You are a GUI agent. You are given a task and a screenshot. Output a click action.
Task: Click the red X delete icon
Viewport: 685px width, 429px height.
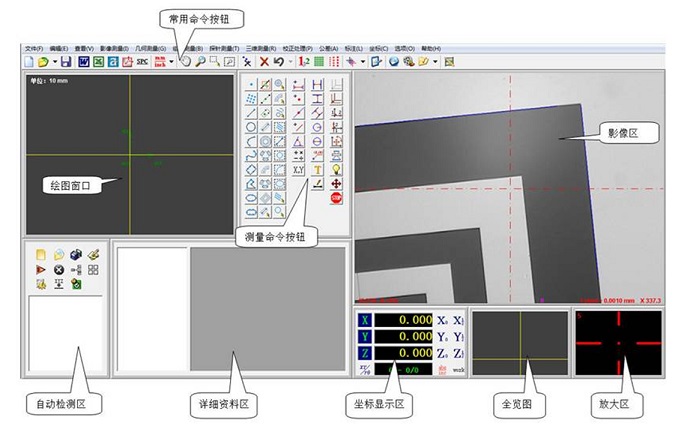click(x=264, y=62)
